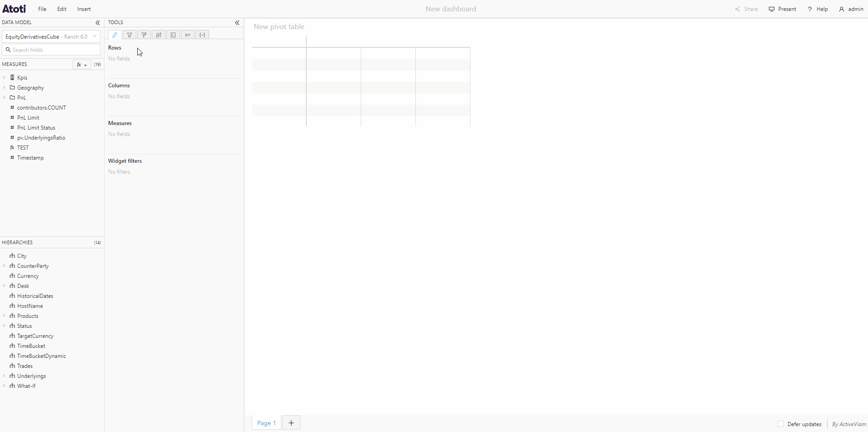
Task: Click the Help button label
Action: click(x=822, y=9)
